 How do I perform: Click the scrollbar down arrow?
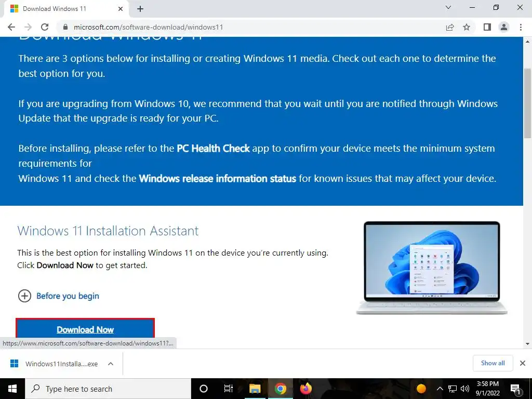(527, 344)
